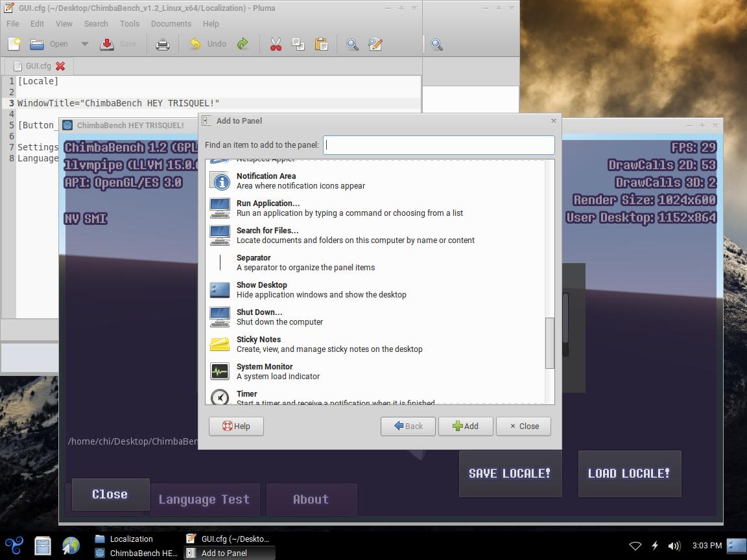Click the [Locale] line in Pluma editor
Screen dimensions: 747x560
38,81
